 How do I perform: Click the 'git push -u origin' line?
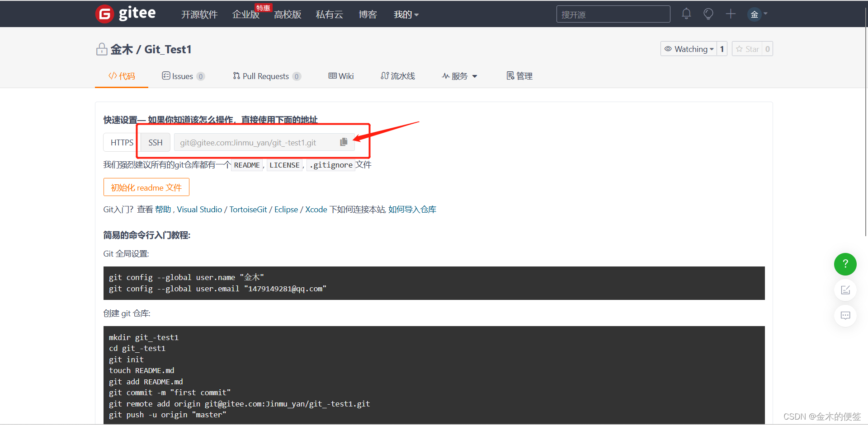coord(167,415)
